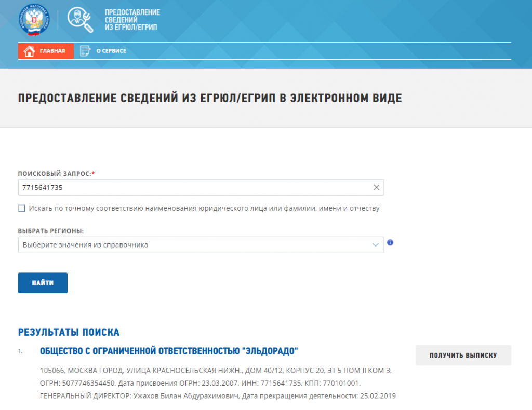Click the ОГРН 5077746354450 details line
The width and height of the screenshot is (532, 410).
[200, 383]
